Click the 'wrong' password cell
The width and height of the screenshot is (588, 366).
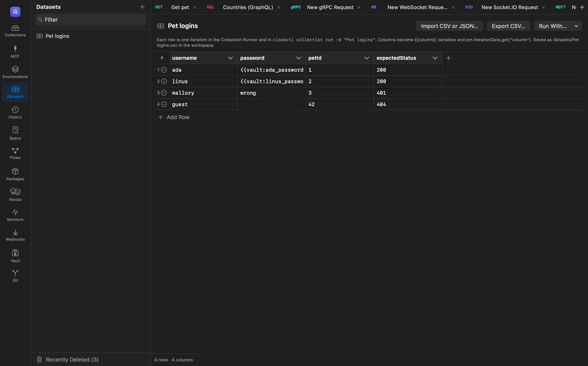click(272, 93)
